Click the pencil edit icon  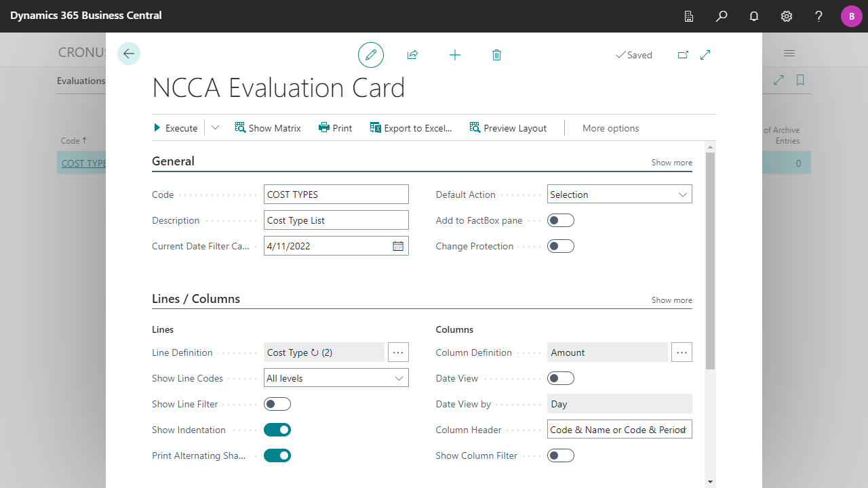[x=371, y=55]
